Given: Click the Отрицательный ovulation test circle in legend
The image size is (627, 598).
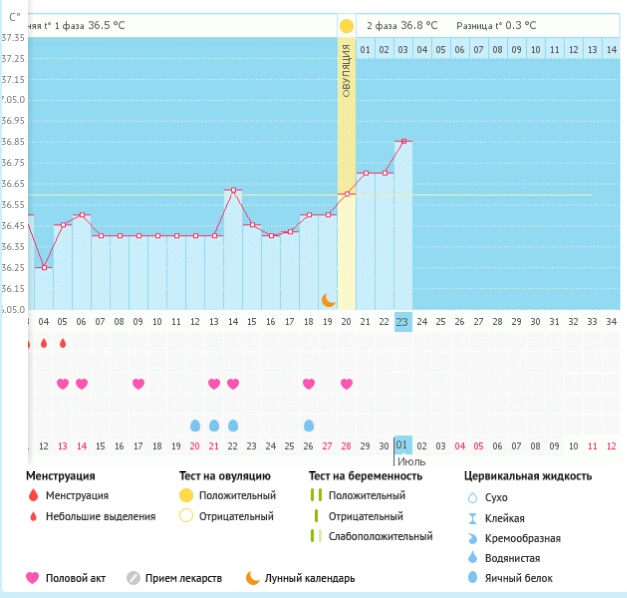Looking at the screenshot, I should [x=185, y=516].
